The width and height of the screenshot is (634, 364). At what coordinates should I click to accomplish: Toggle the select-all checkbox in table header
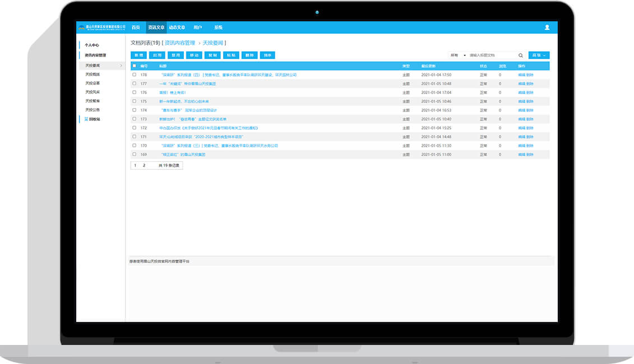pos(135,66)
